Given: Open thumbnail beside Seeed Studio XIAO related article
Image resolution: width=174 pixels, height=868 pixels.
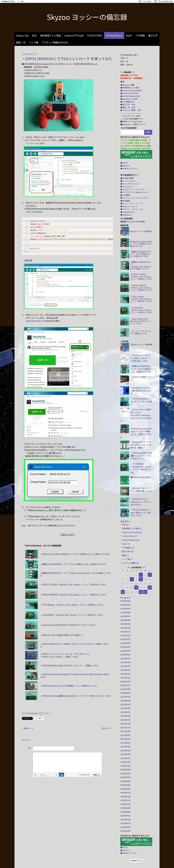Looking at the screenshot, I should point(31,625).
